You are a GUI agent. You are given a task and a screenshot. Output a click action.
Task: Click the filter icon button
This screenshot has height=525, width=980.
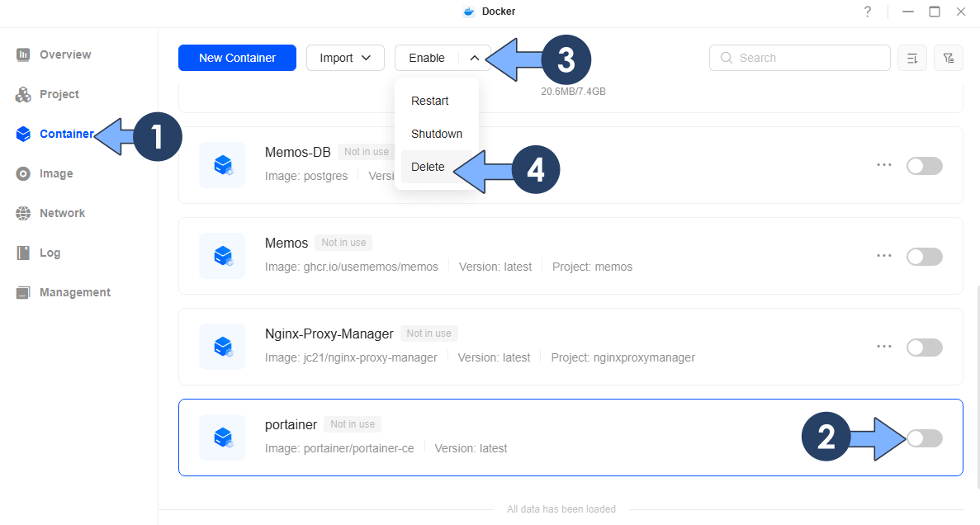(948, 58)
